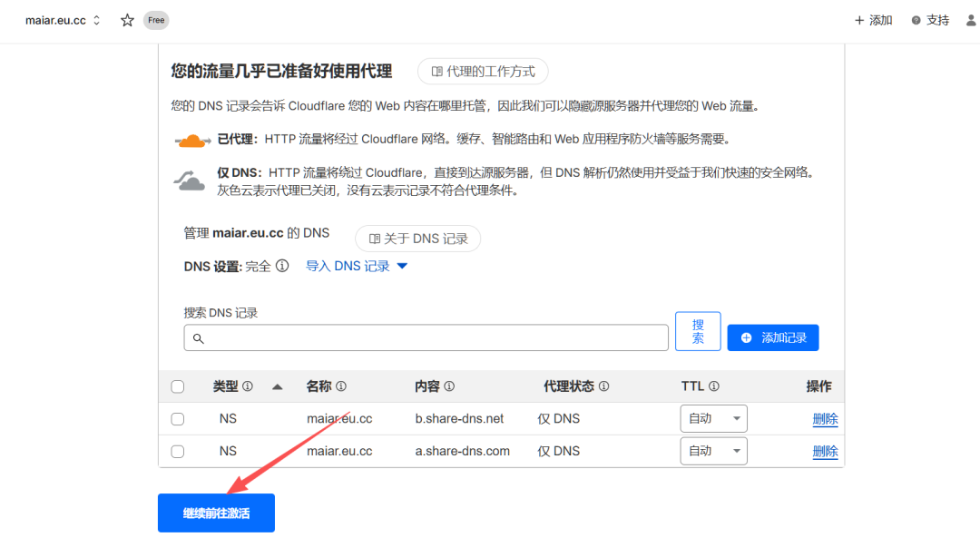The width and height of the screenshot is (980, 547).
Task: Open the 添加 menu in top bar
Action: [x=873, y=20]
